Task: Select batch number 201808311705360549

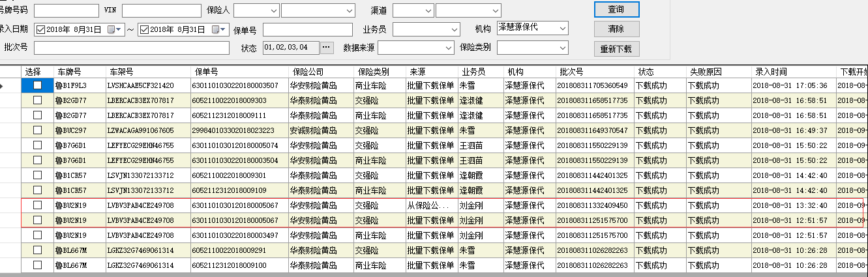Action: click(x=594, y=85)
